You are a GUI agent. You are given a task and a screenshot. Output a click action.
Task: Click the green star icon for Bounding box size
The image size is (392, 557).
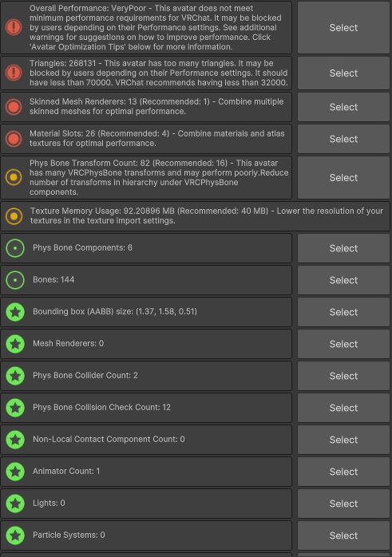[15, 312]
